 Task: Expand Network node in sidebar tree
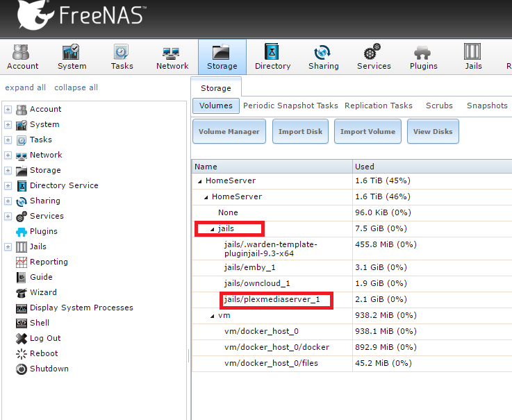[x=8, y=156]
